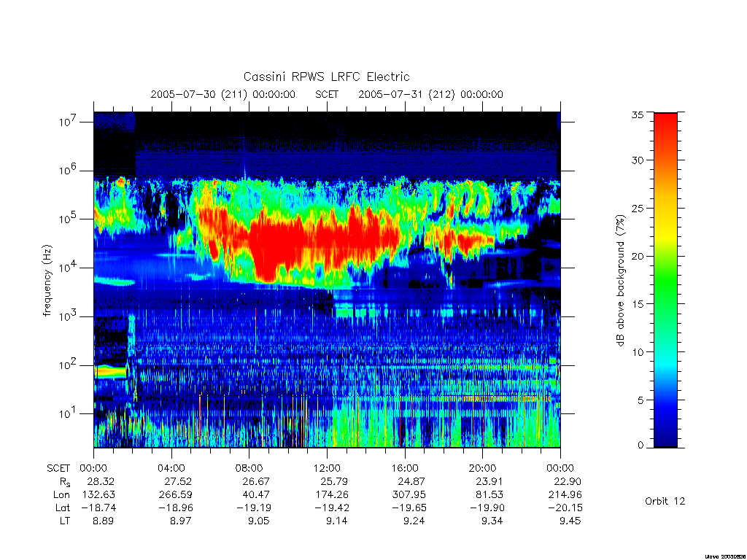The height and width of the screenshot is (560, 747).
Task: Click the LT value '9.05'
Action: 259,521
